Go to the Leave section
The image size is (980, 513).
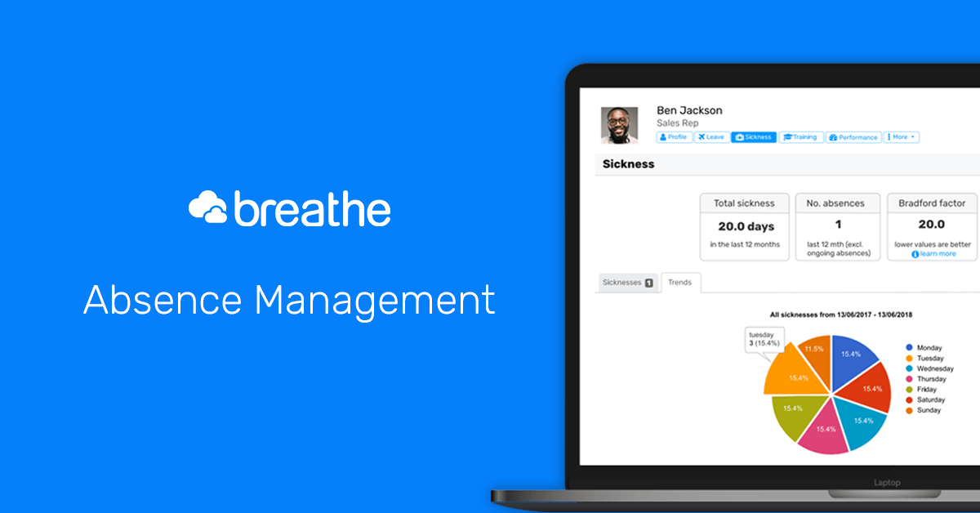coord(711,137)
